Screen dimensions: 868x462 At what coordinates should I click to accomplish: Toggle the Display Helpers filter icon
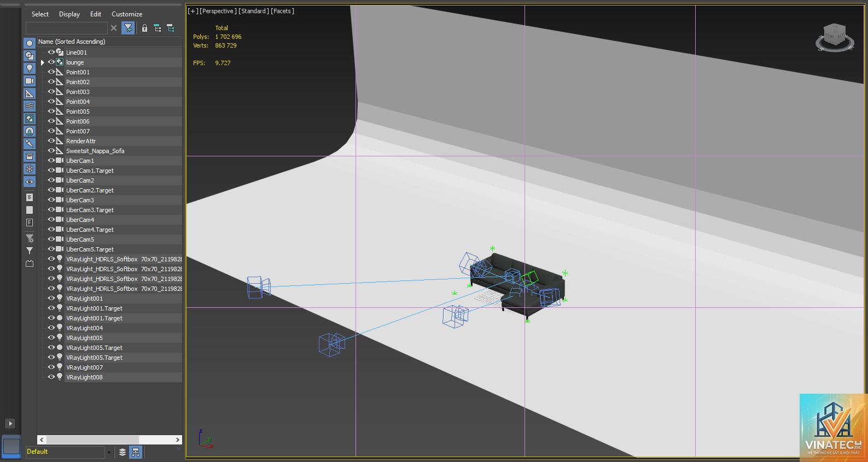(30, 93)
